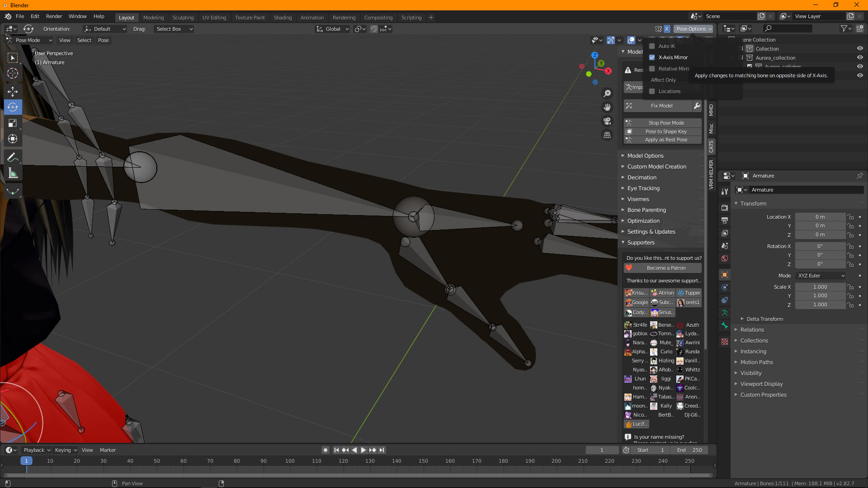Select the Move tool in left toolbar
The image size is (868, 488).
click(13, 91)
